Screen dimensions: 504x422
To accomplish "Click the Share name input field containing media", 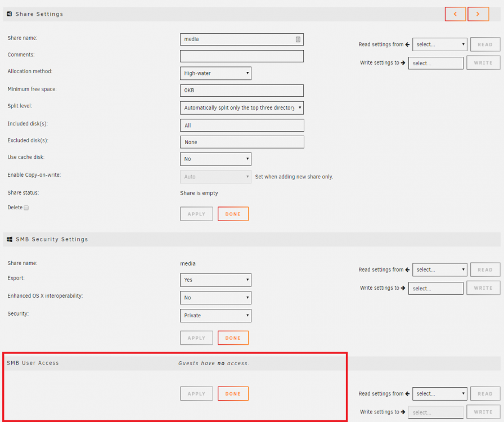I will (242, 39).
